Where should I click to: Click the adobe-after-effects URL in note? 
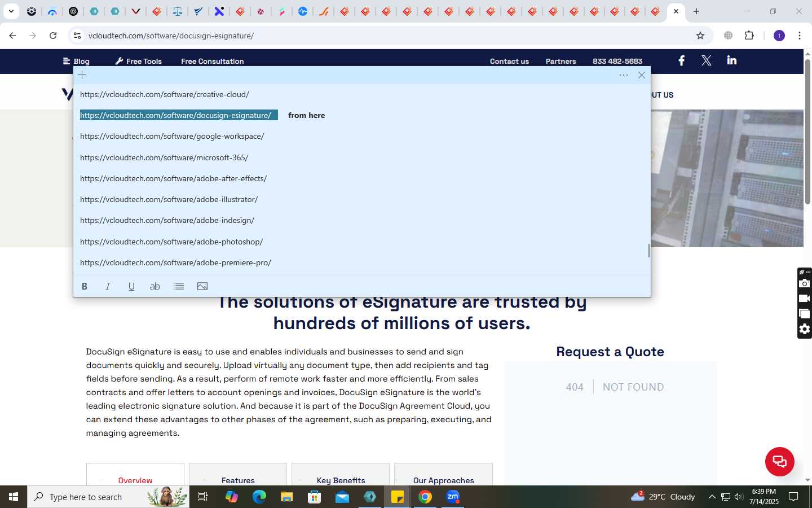[173, 178]
